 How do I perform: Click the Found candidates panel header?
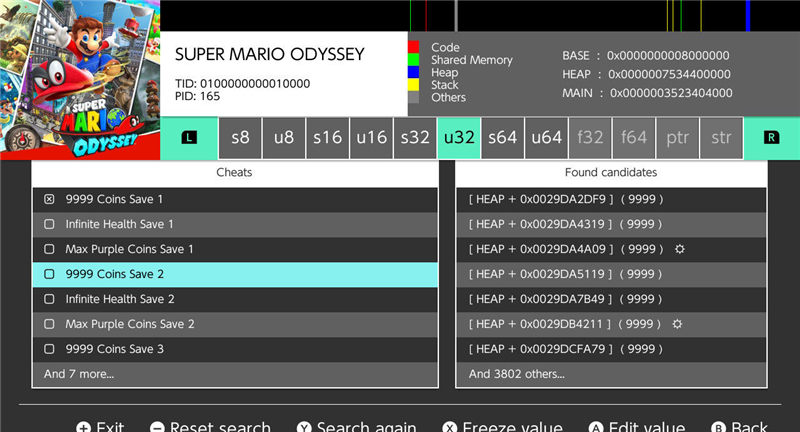(x=611, y=172)
